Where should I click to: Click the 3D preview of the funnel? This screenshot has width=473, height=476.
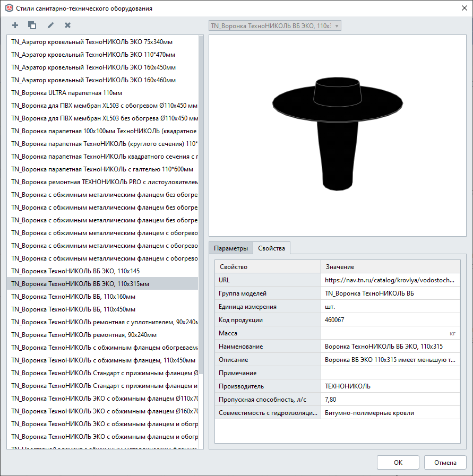[338, 135]
